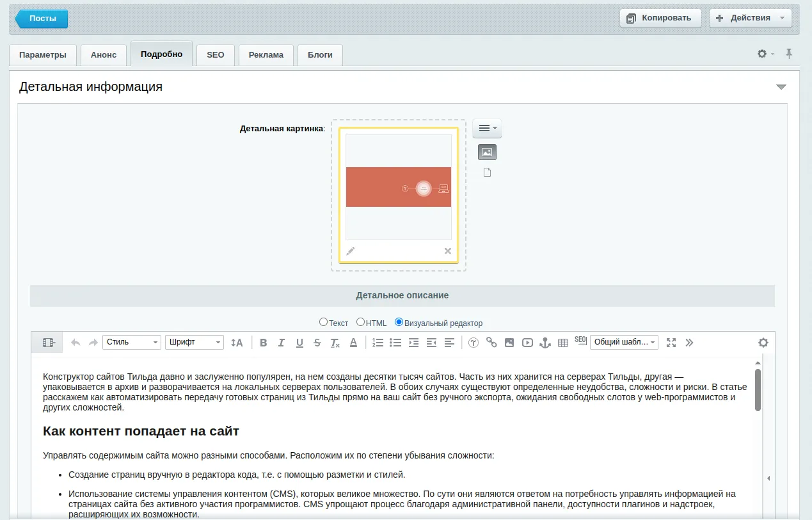Select the Текст editor mode radio button
This screenshot has height=520, width=812.
click(323, 322)
